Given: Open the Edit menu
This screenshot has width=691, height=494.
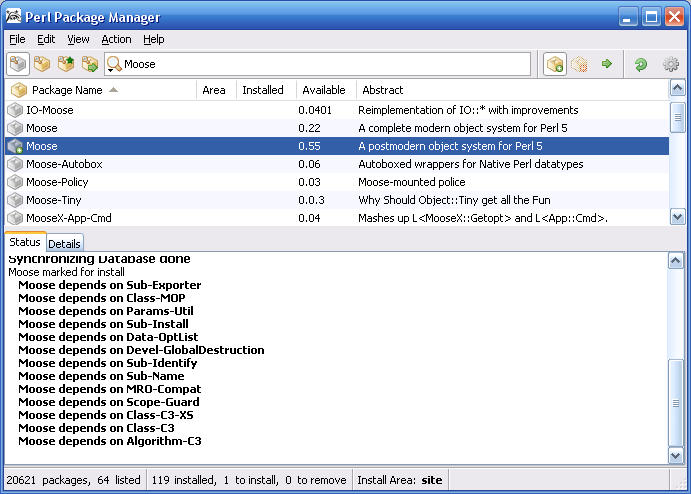Looking at the screenshot, I should [46, 39].
